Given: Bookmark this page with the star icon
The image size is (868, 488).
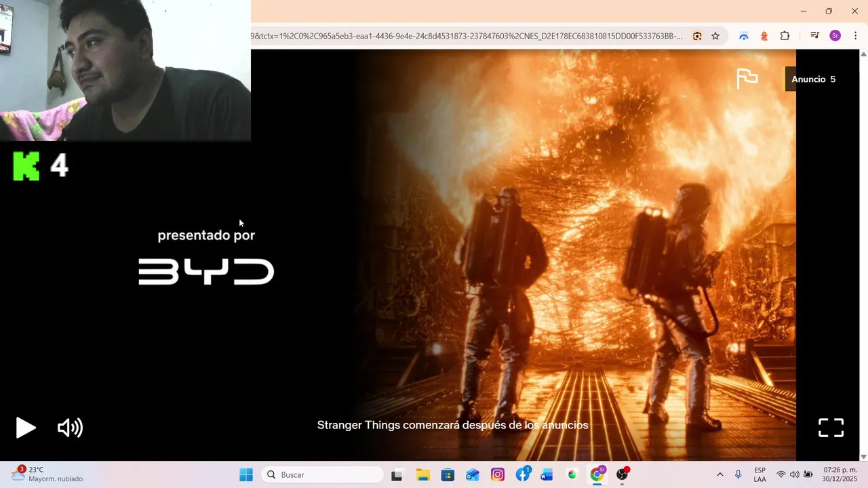Looking at the screenshot, I should click(715, 36).
